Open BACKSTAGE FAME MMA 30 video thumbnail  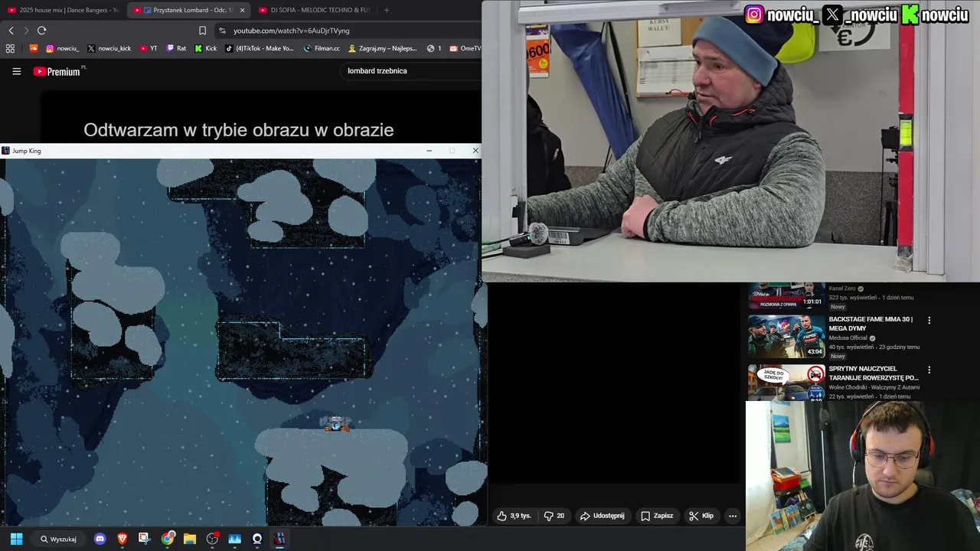(786, 336)
